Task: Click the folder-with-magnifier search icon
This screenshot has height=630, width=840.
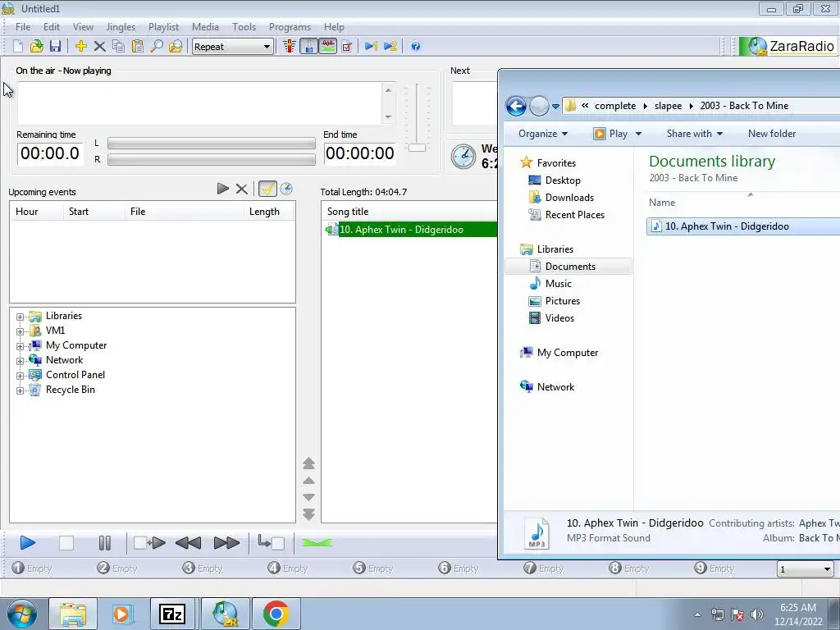Action: 176,46
